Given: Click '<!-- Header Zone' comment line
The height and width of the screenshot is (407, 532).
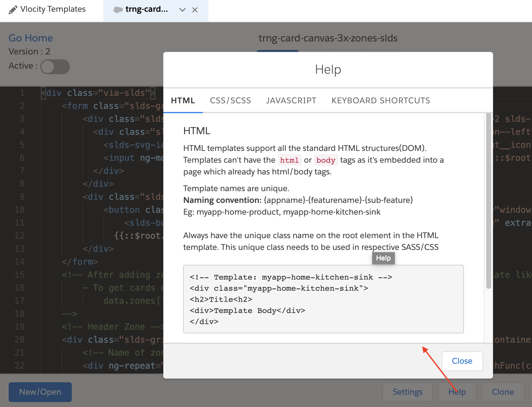Looking at the screenshot, I should point(112,327).
